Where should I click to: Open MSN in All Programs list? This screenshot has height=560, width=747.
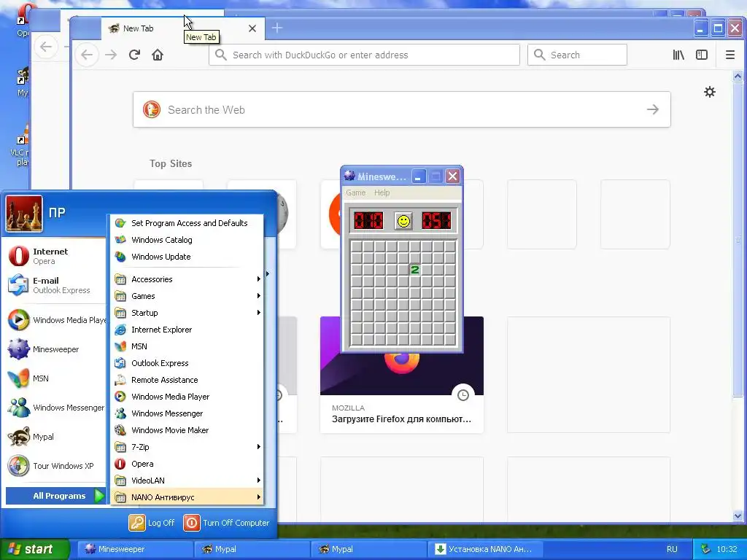[187, 346]
